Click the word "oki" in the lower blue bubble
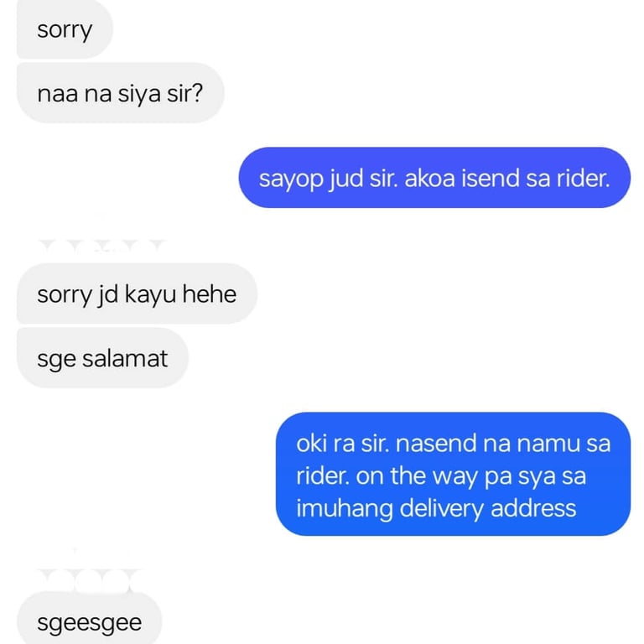This screenshot has width=644, height=644. coord(311,444)
